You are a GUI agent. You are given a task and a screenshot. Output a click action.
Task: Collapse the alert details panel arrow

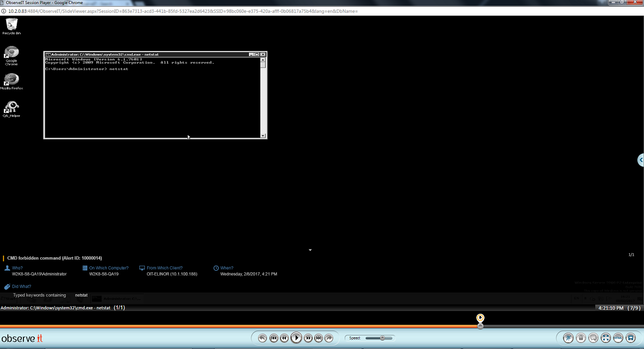310,250
